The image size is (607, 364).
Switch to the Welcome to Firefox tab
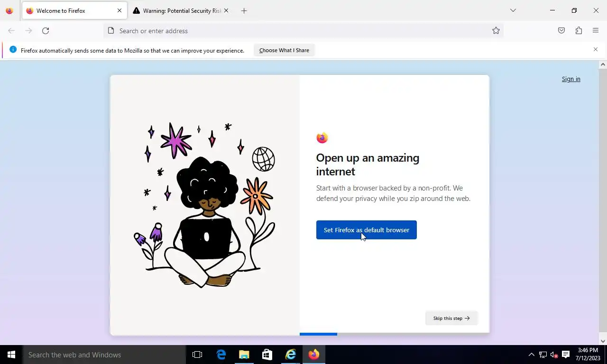pyautogui.click(x=74, y=10)
